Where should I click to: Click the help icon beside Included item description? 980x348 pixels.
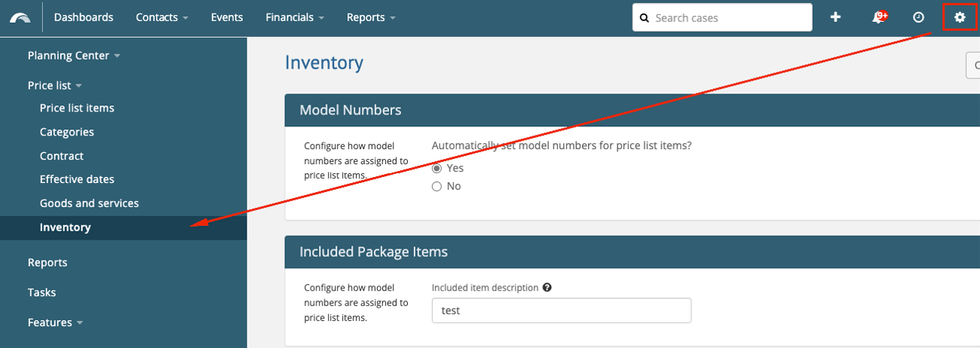coord(547,288)
